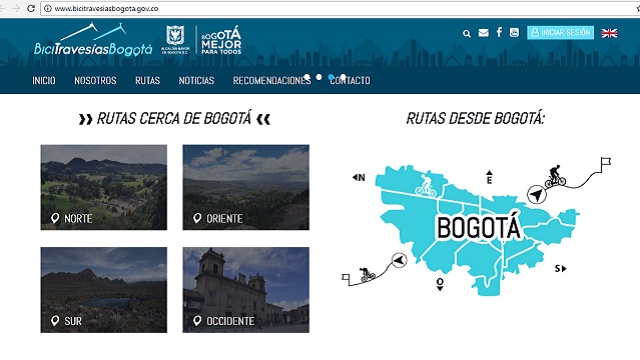Screen dimensions: 640x360
Task: Open the Noticias menu item
Action: [x=196, y=80]
